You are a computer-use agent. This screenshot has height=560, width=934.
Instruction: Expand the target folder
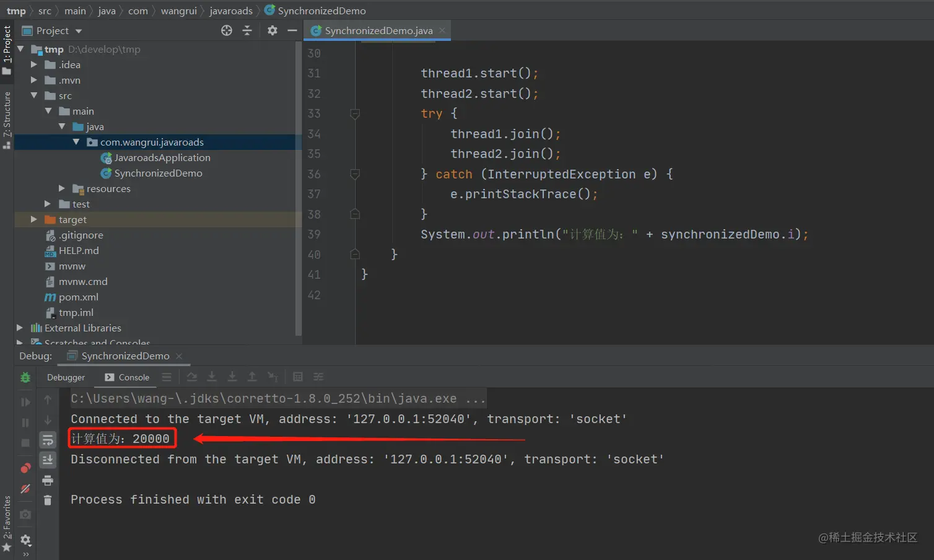[x=34, y=219]
